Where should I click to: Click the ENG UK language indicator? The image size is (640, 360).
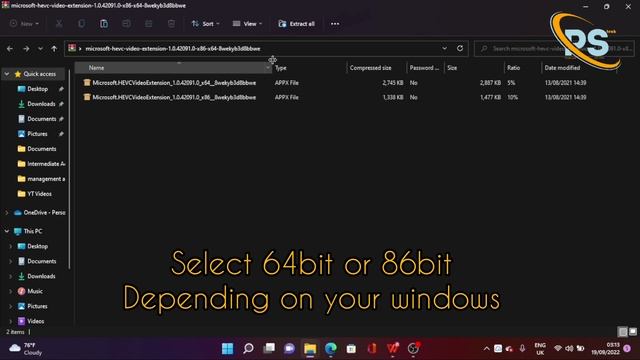click(x=540, y=349)
